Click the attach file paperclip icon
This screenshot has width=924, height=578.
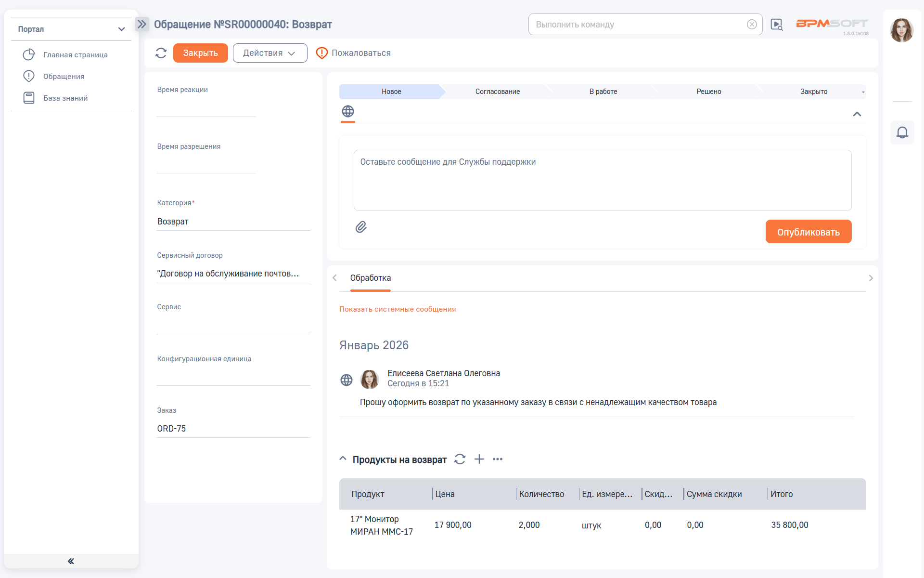(361, 227)
